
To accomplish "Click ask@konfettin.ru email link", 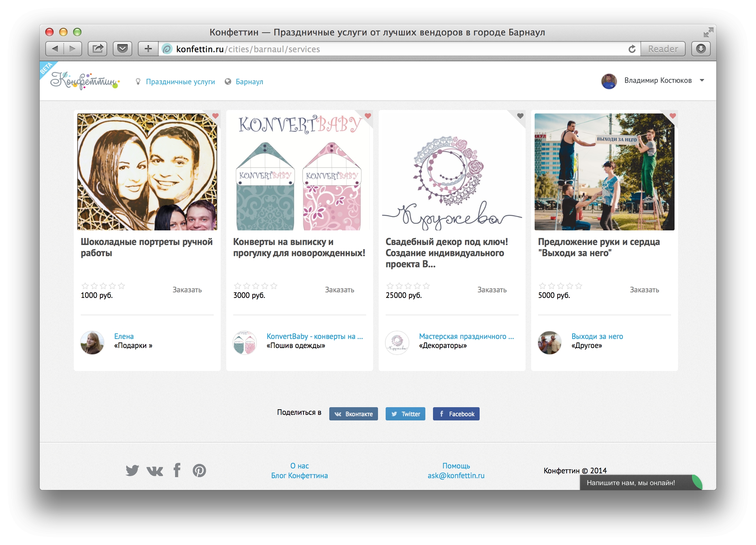I will [456, 476].
